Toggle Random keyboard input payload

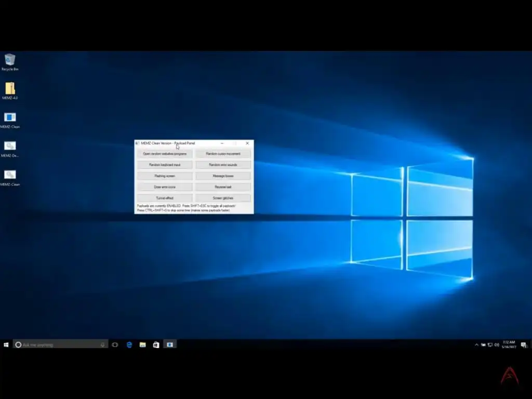[165, 165]
